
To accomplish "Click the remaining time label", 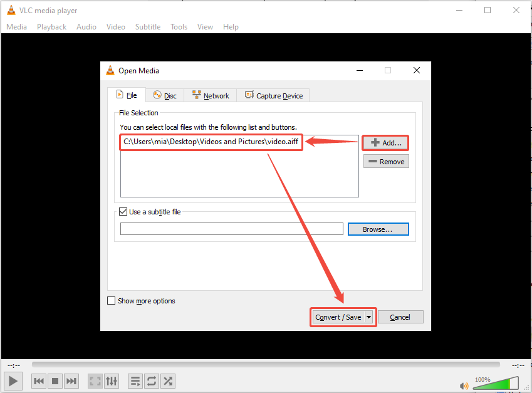I will [518, 365].
